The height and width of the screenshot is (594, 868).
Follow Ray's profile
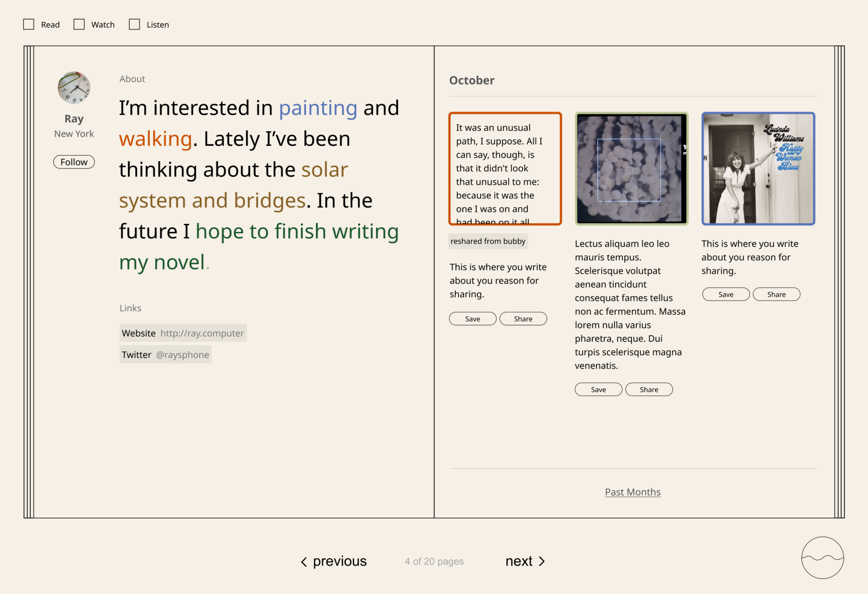tap(74, 162)
